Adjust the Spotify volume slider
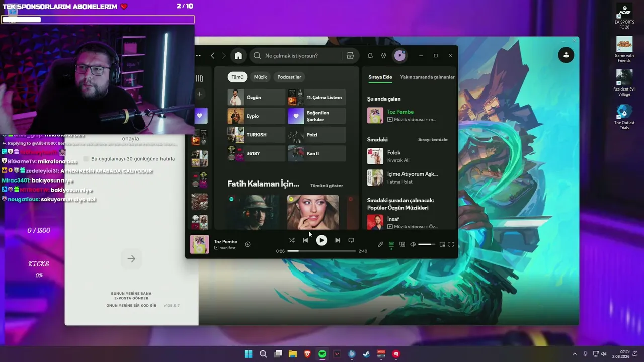This screenshot has height=362, width=644. (427, 244)
